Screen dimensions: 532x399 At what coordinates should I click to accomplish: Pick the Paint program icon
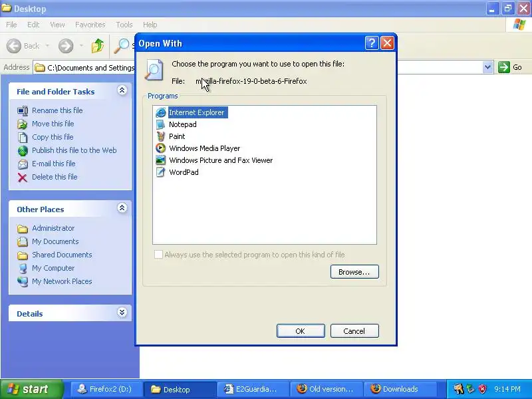(160, 136)
